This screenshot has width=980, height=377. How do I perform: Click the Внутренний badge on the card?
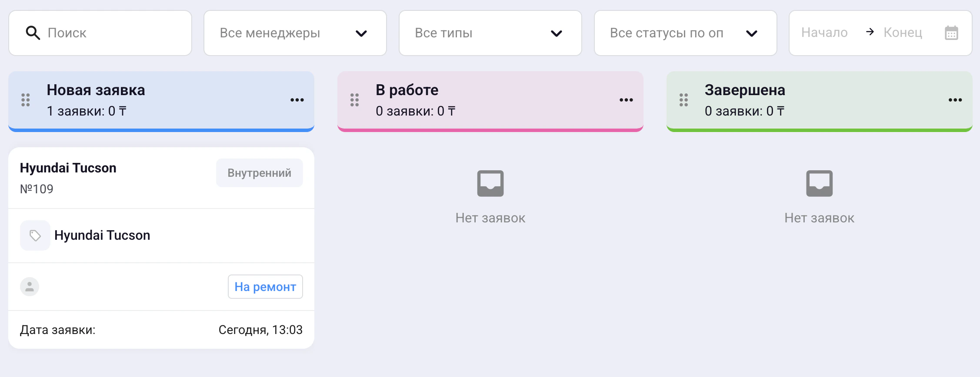(259, 172)
